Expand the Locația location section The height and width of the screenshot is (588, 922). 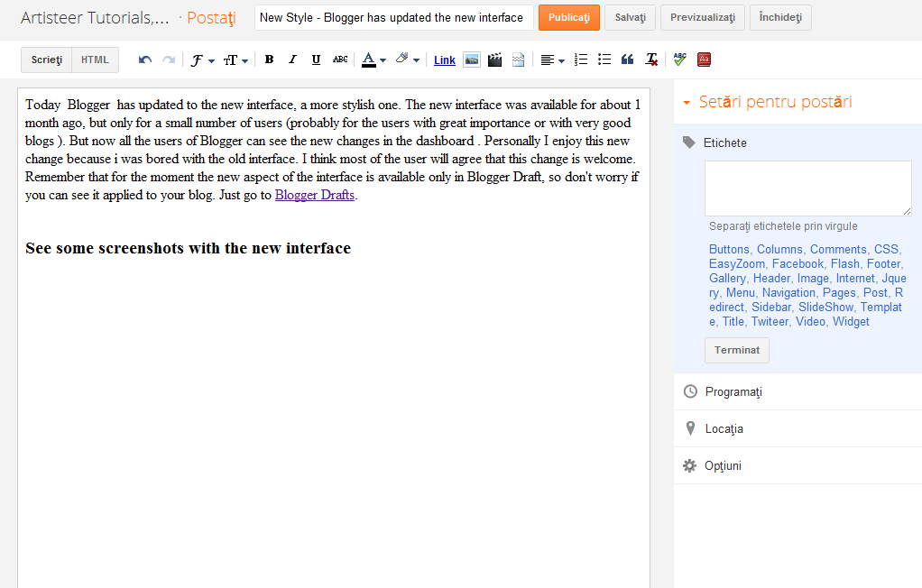click(x=798, y=428)
